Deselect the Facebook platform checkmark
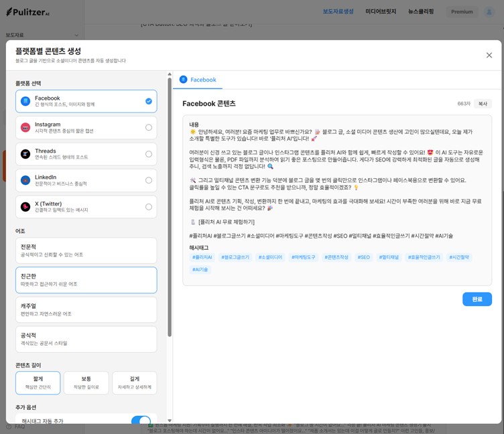The height and width of the screenshot is (434, 504). (x=149, y=101)
